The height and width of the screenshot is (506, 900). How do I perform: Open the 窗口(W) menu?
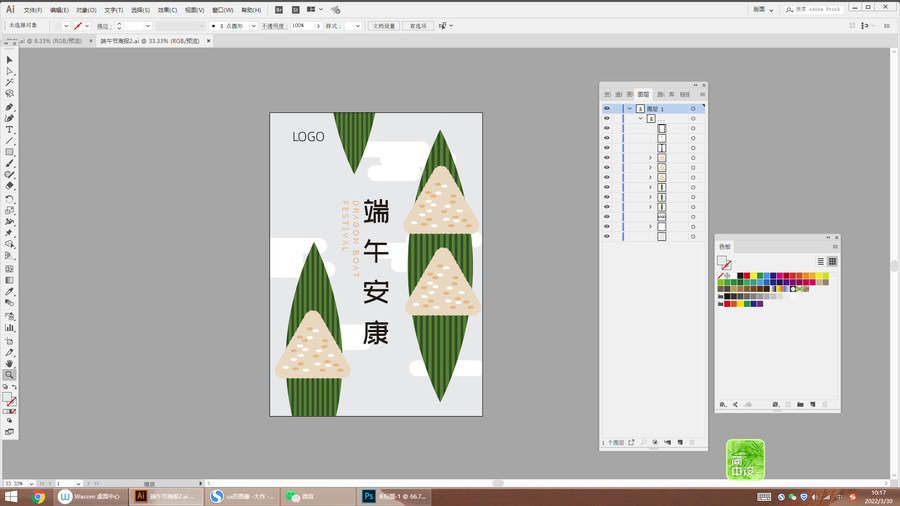point(222,10)
